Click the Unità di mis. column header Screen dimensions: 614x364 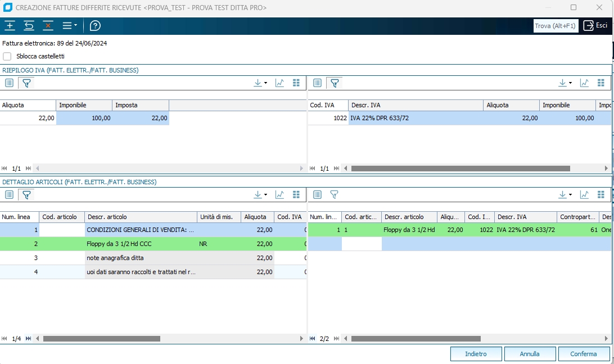(x=219, y=217)
